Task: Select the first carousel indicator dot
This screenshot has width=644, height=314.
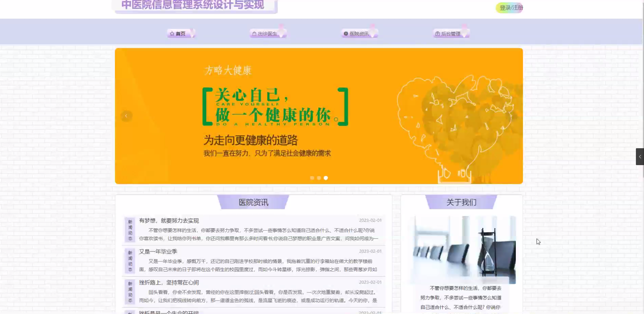Action: (312, 178)
